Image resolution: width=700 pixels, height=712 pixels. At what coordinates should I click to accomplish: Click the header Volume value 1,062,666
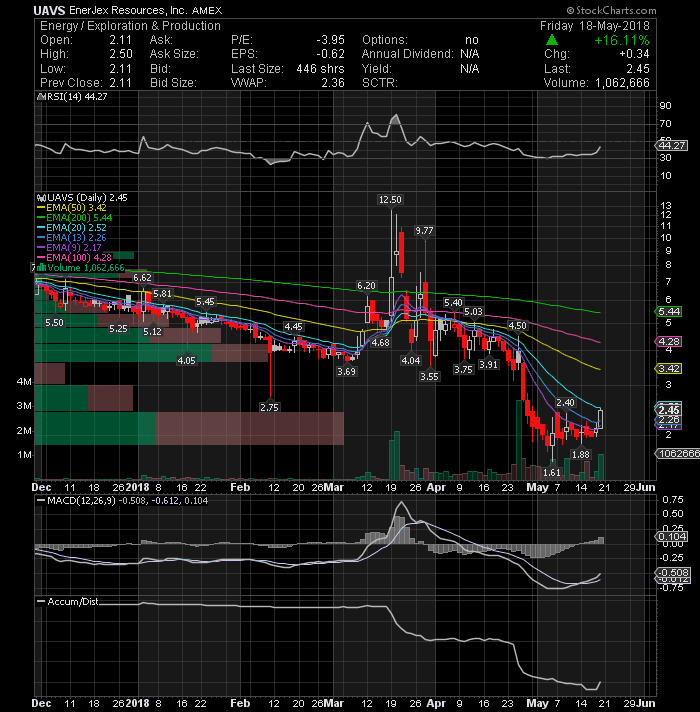tap(622, 83)
